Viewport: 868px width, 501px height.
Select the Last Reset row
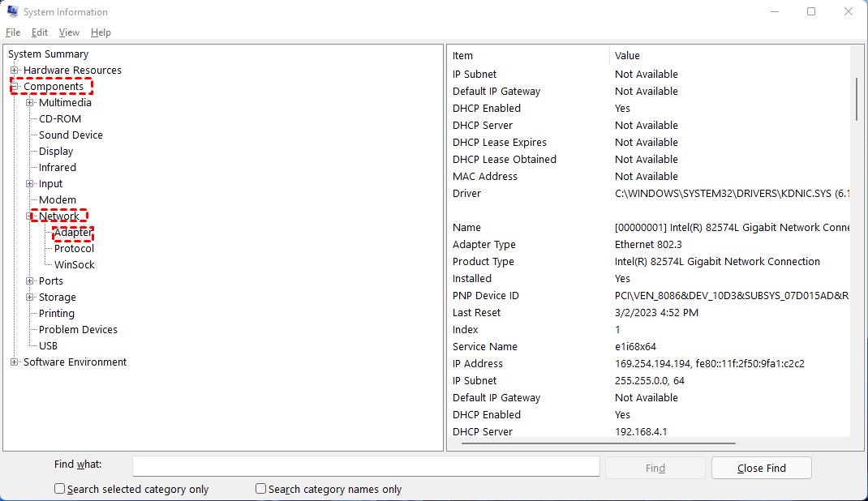(x=649, y=312)
